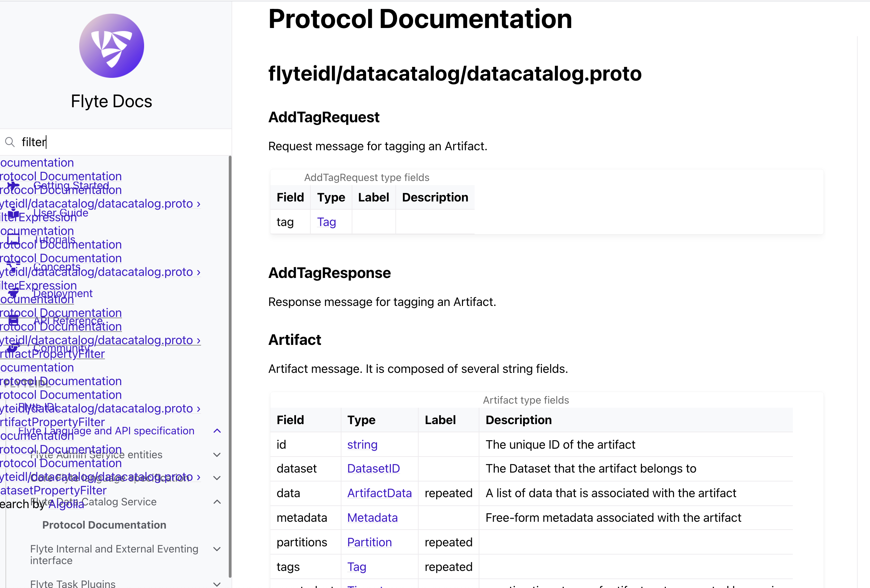Select the Getting Started paper-plane icon
The height and width of the screenshot is (588, 870).
click(13, 185)
